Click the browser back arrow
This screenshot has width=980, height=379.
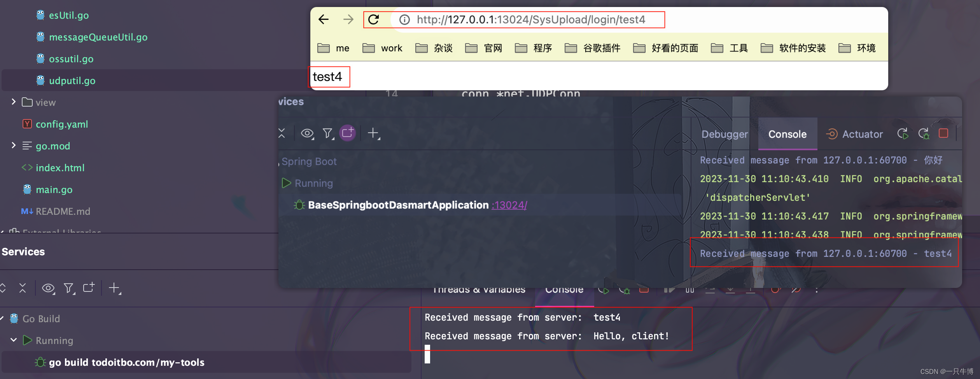point(324,19)
